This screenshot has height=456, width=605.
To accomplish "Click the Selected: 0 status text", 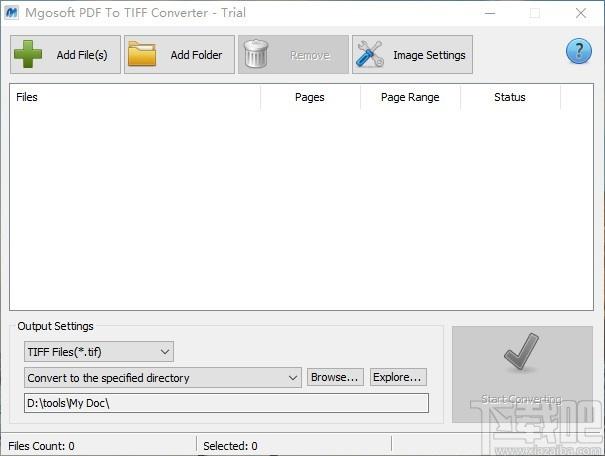I will [230, 446].
